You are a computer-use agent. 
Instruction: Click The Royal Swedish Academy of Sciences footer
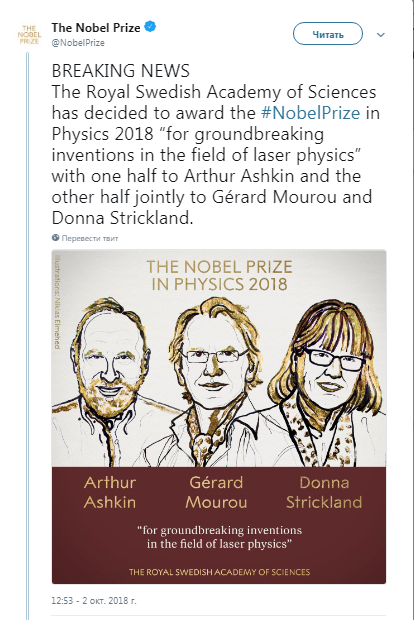(219, 572)
